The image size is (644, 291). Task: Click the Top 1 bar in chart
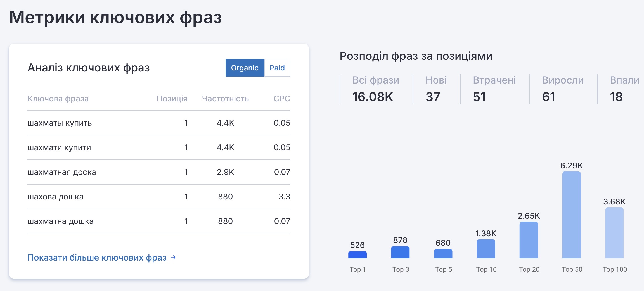pos(357,255)
